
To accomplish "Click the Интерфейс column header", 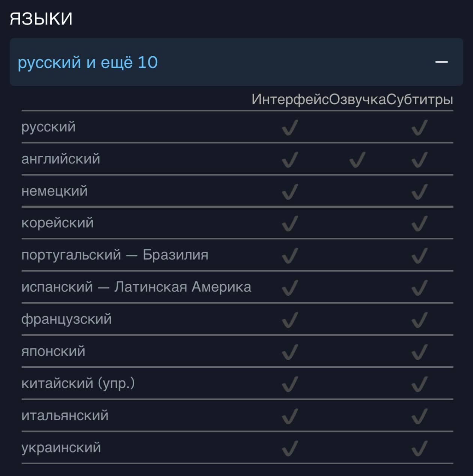I will tap(290, 100).
